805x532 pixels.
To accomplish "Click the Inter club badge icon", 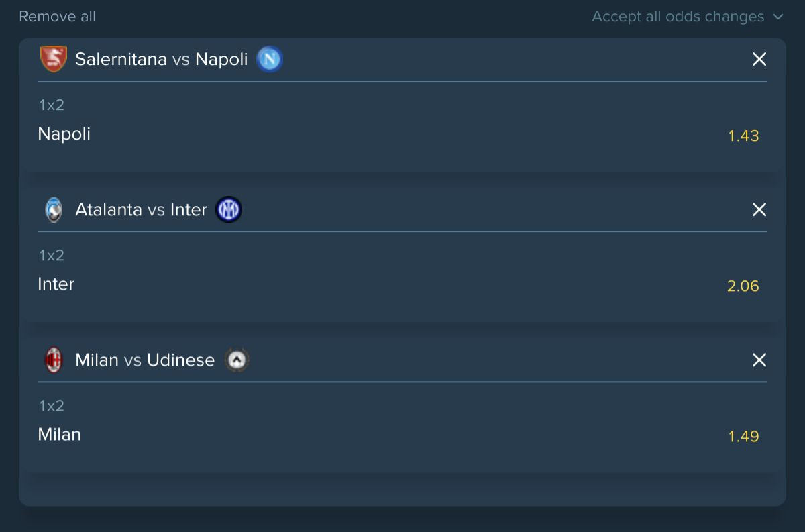I will pos(229,209).
